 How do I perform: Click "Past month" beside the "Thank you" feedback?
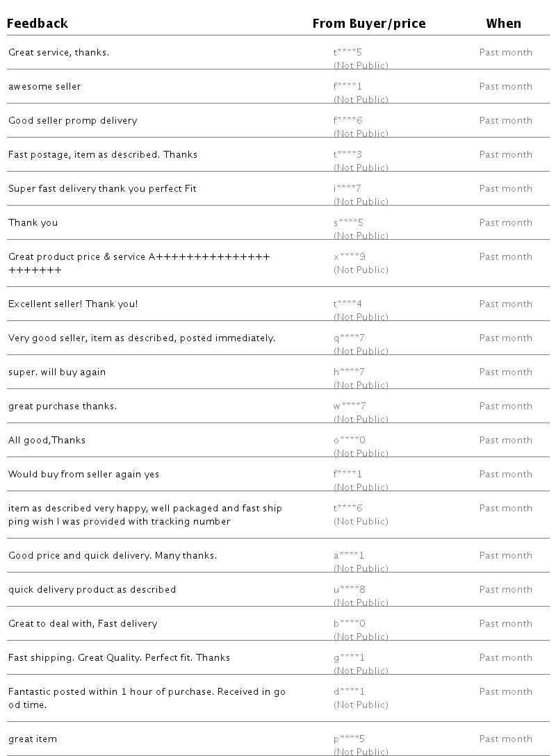pyautogui.click(x=505, y=222)
